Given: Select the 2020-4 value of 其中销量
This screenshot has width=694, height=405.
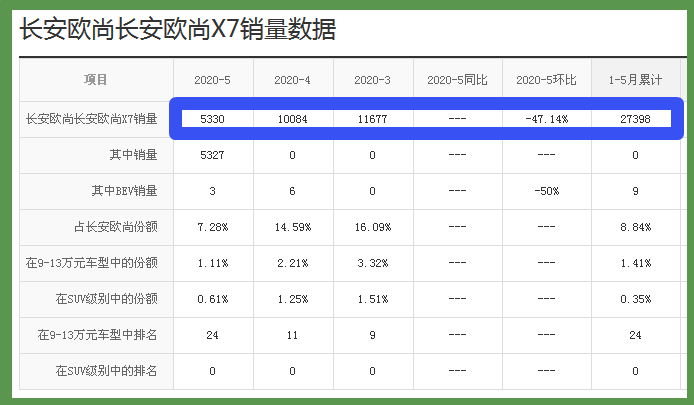Looking at the screenshot, I should [292, 155].
